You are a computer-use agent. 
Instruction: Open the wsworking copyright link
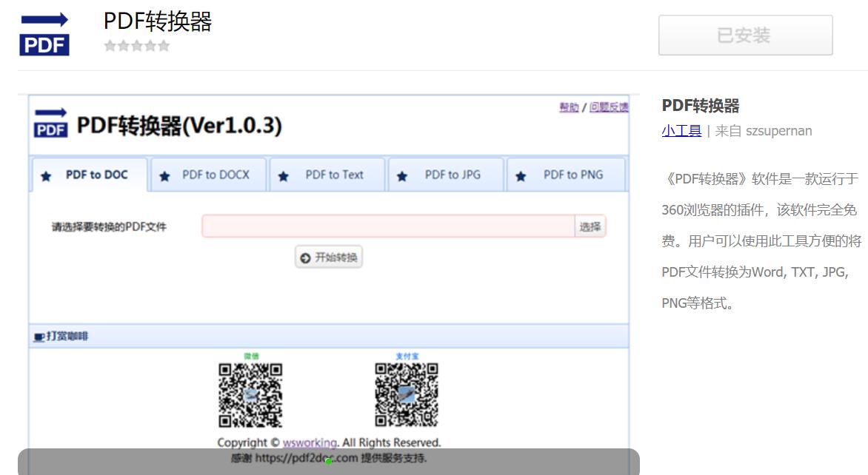310,442
